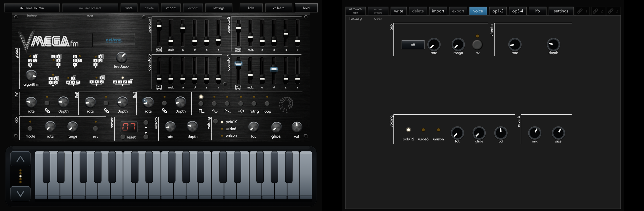Click arp rec button in voice panel
The image size is (644, 211).
click(477, 45)
